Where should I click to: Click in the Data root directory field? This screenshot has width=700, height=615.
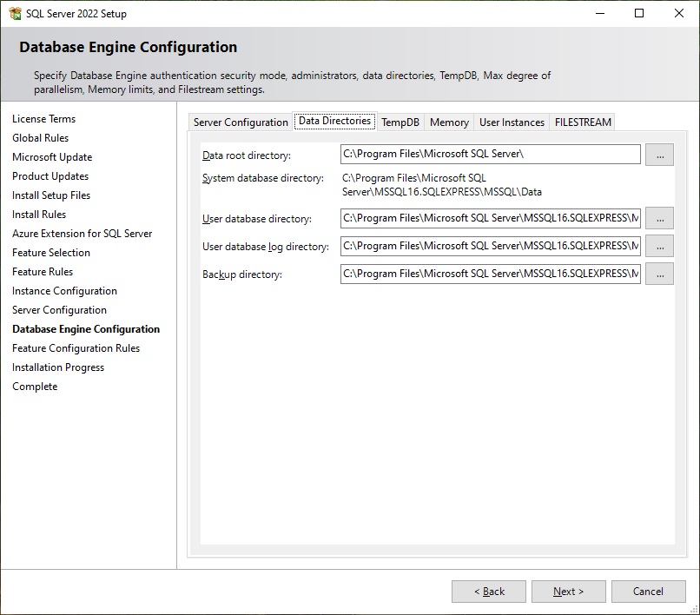[490, 155]
